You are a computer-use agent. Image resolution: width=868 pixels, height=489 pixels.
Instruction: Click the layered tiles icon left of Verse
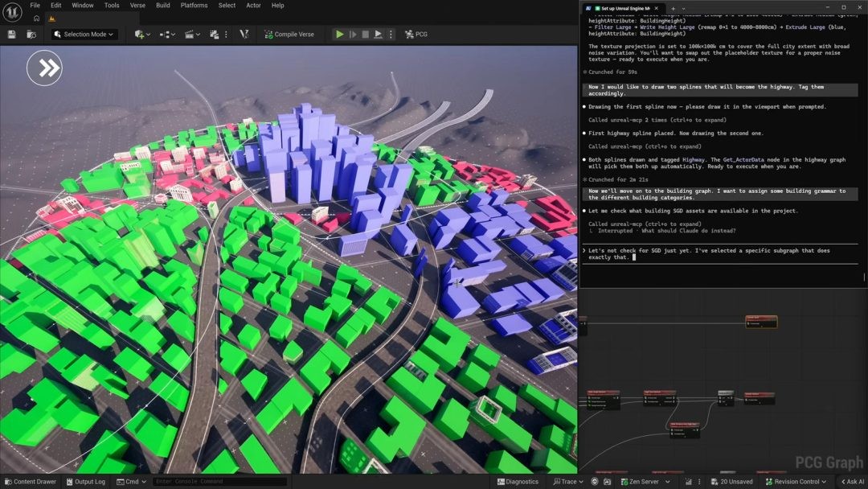click(x=215, y=35)
